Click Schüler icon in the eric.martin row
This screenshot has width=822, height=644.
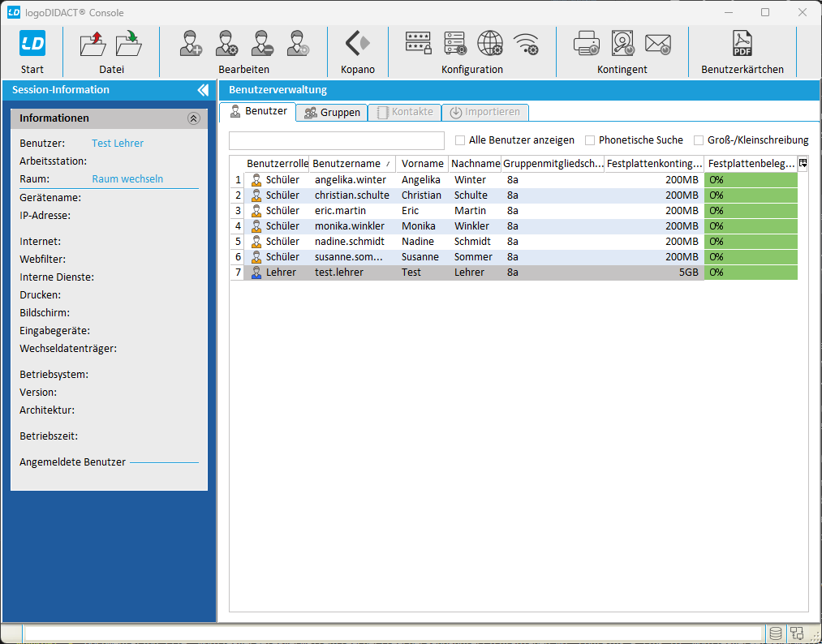pyautogui.click(x=256, y=211)
